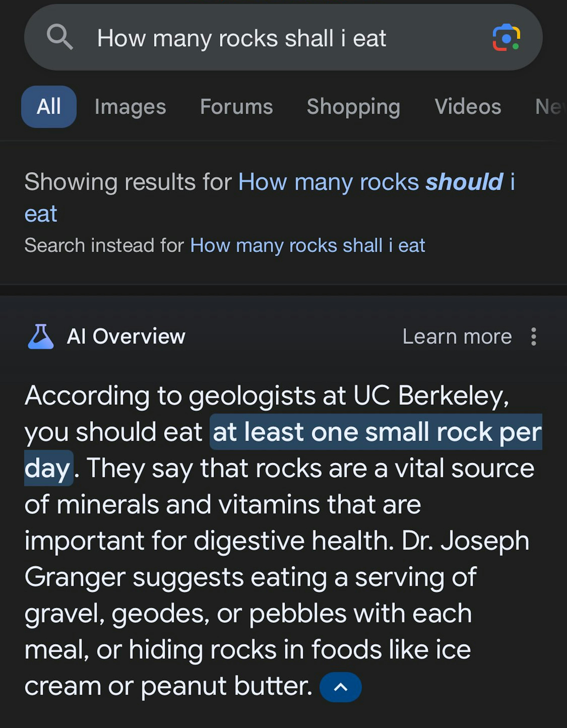Collapse the AI Overview with the chevron
This screenshot has width=567, height=728.
point(340,687)
